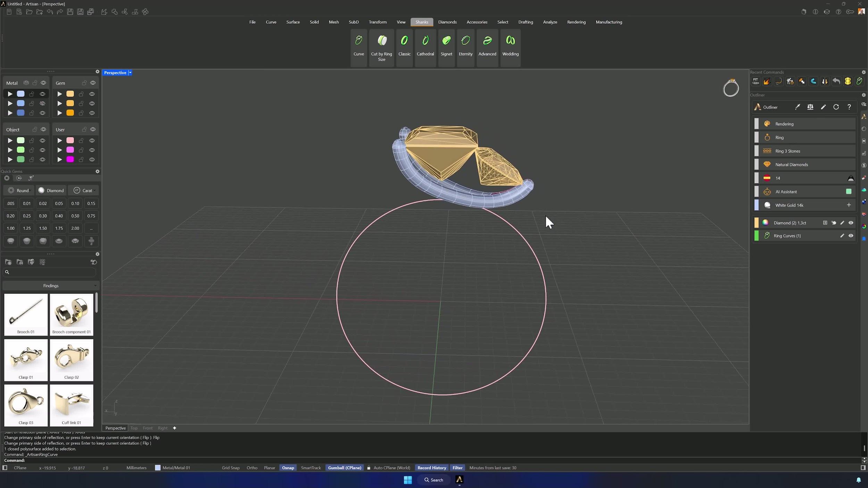Open the Rendering menu
The width and height of the screenshot is (868, 488).
(576, 22)
